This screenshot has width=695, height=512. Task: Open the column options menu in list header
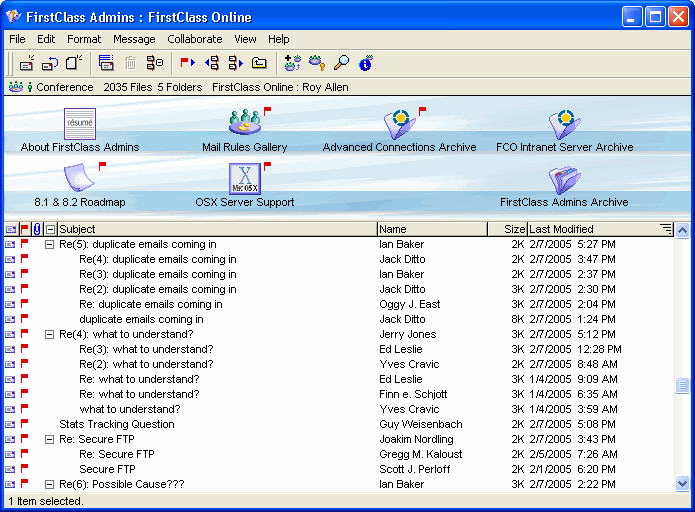tap(666, 229)
